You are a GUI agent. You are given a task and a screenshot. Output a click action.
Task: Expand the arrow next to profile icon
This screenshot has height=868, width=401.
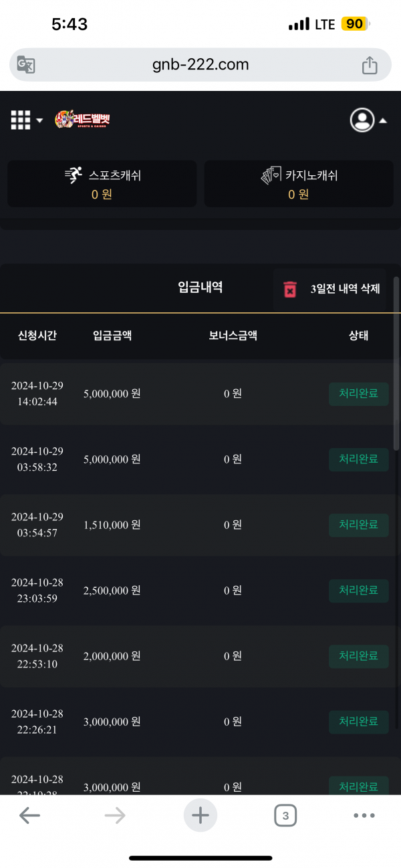pyautogui.click(x=383, y=121)
